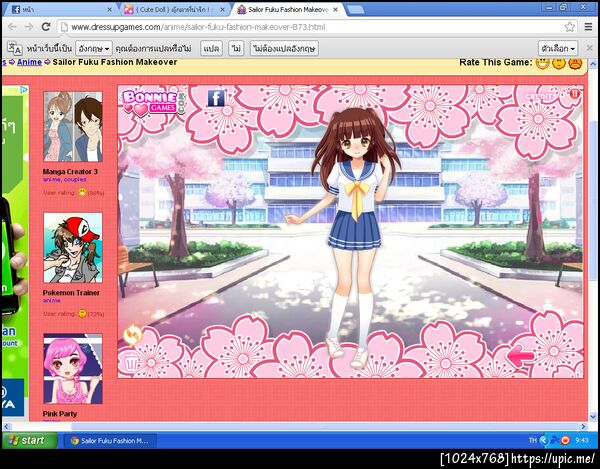Mute sound with the red button near Credits
Screen dimensions: 600x469
[x=575, y=93]
